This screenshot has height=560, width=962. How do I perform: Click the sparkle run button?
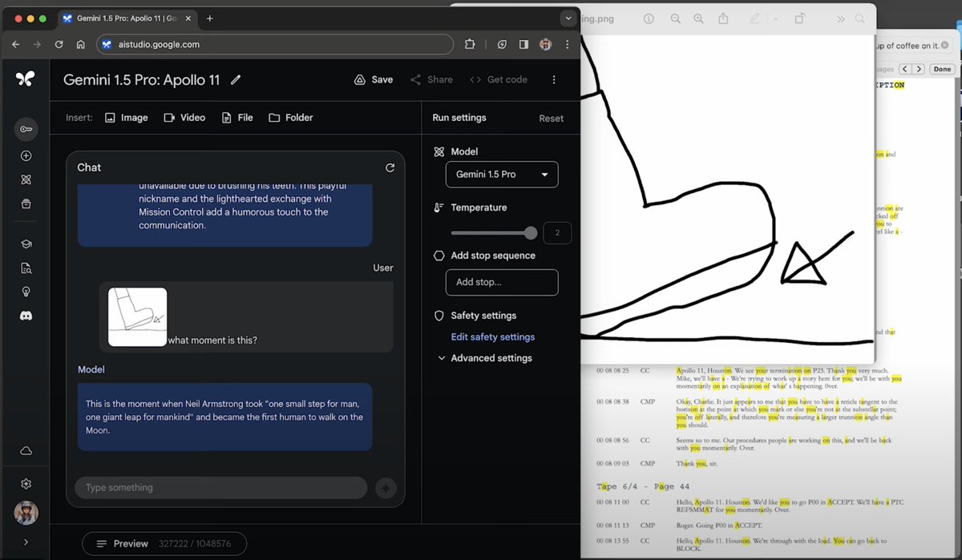click(386, 488)
